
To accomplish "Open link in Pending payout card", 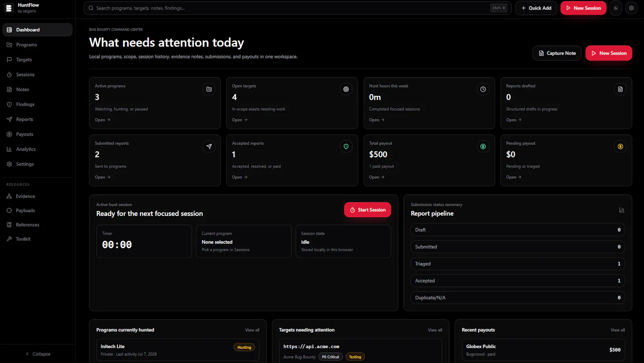I will pos(514,177).
